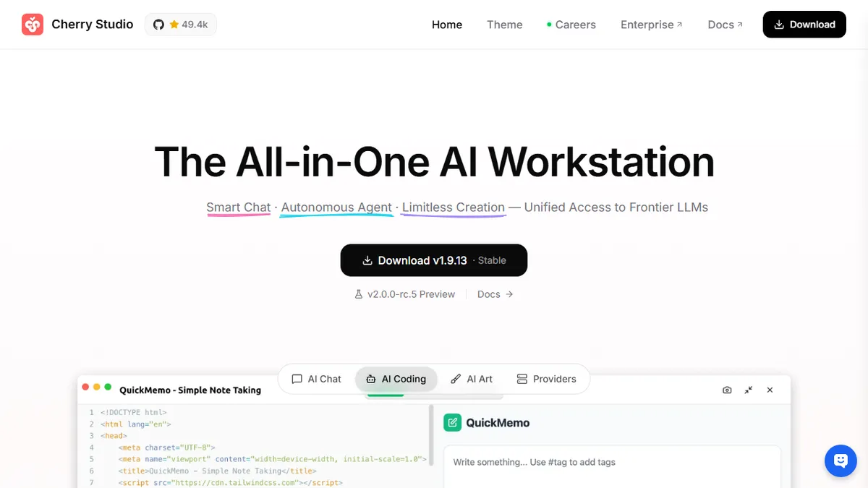Open the chat support widget icon
The height and width of the screenshot is (488, 868).
coord(841,461)
